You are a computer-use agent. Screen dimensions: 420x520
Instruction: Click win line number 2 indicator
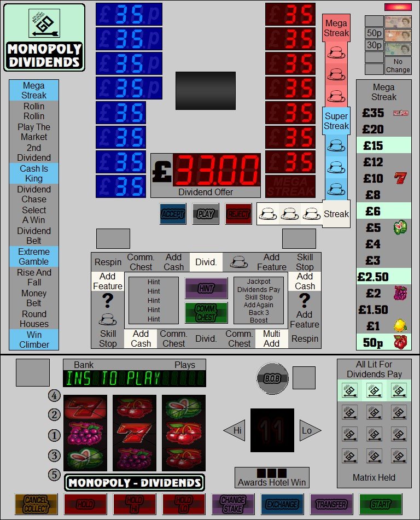(x=54, y=414)
